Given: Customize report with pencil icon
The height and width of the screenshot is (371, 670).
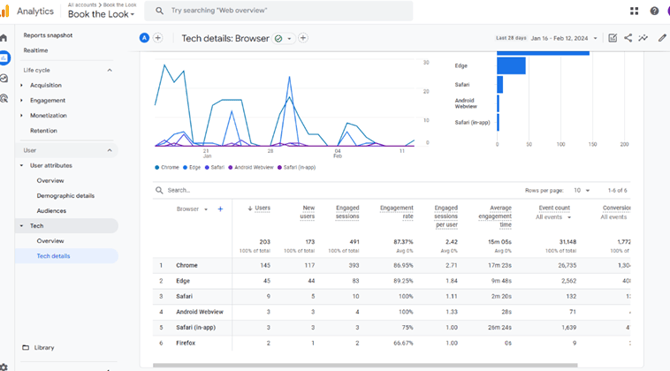Looking at the screenshot, I should click(x=662, y=38).
